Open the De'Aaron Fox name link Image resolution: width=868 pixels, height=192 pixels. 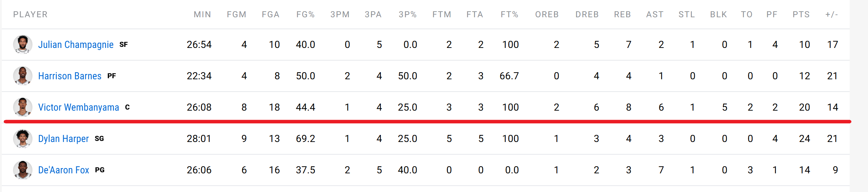click(64, 170)
